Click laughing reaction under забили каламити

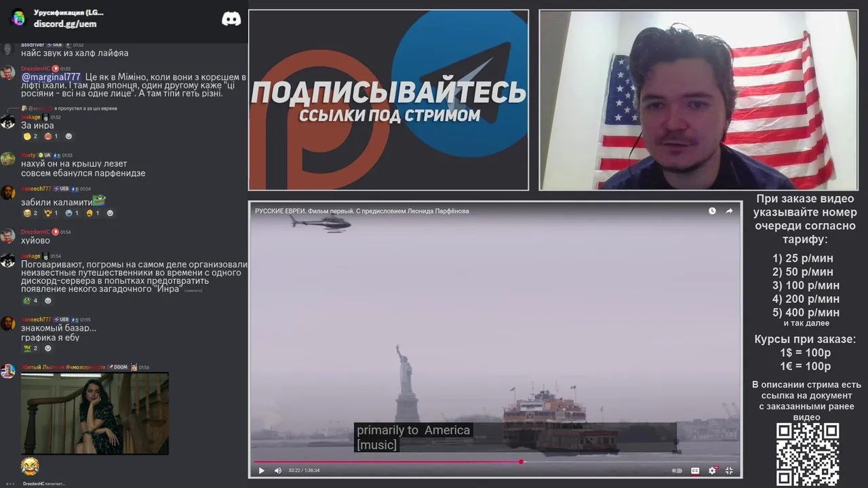tap(31, 213)
